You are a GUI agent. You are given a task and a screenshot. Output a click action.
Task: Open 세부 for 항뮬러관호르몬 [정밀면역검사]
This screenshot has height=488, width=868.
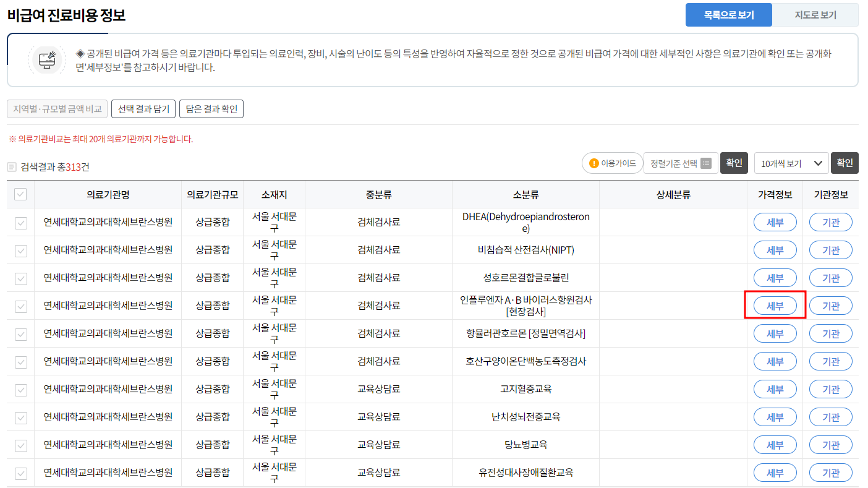tap(775, 334)
